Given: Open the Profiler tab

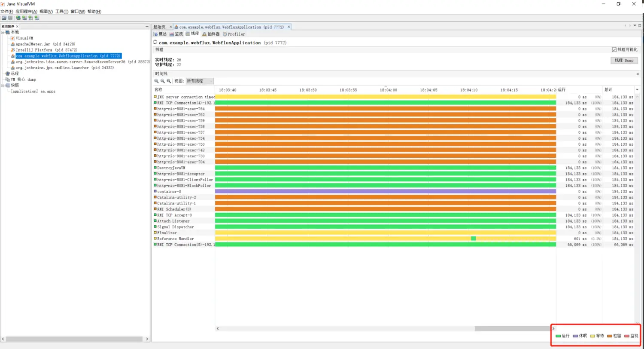Looking at the screenshot, I should pos(234,34).
